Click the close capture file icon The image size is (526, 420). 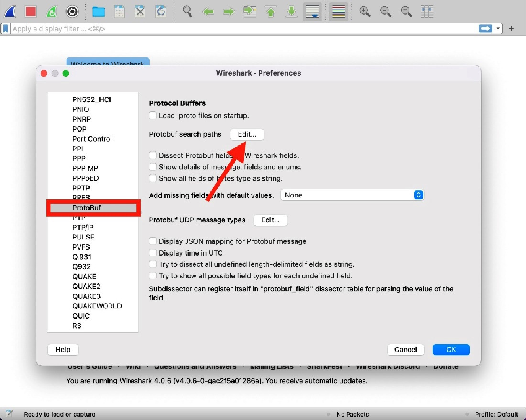[140, 11]
